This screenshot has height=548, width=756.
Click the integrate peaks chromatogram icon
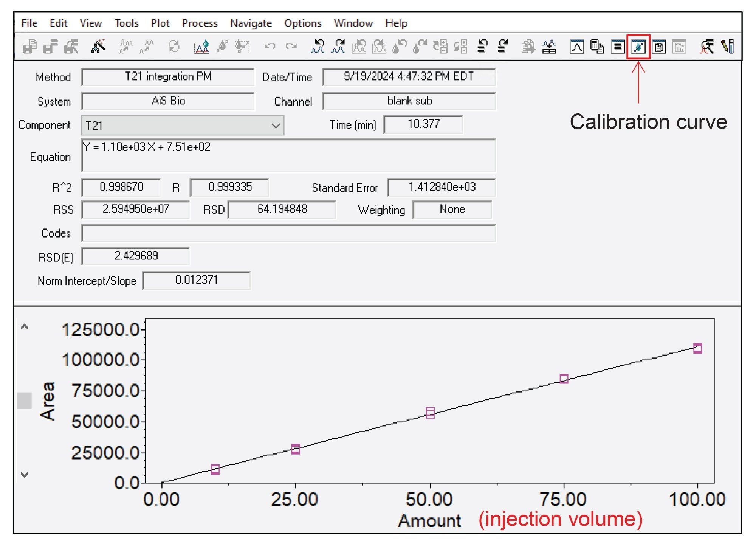click(x=201, y=47)
